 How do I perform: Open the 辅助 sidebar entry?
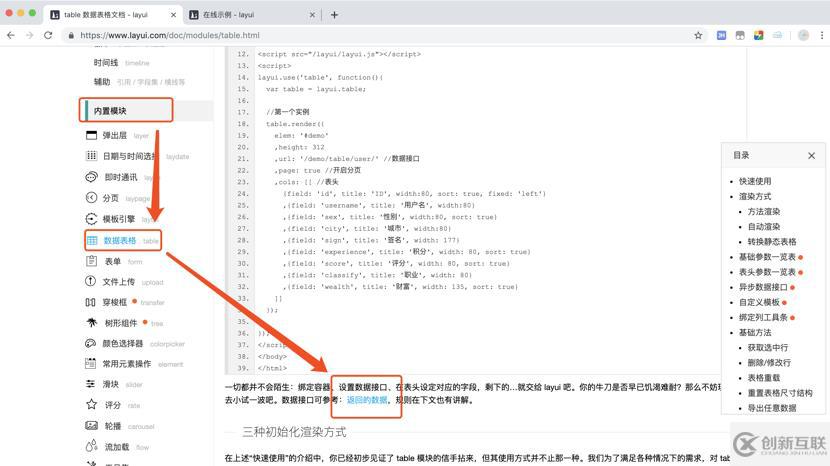pos(140,82)
